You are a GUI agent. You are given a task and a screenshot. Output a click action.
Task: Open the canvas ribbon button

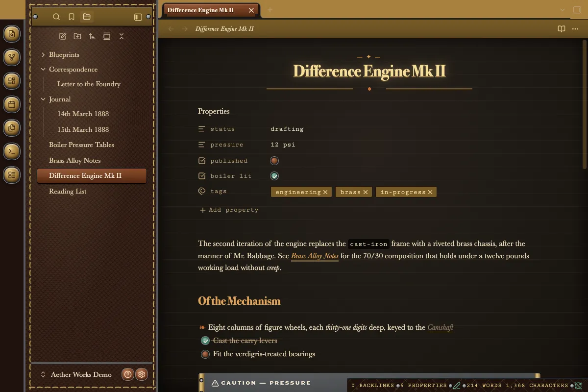coord(12,81)
